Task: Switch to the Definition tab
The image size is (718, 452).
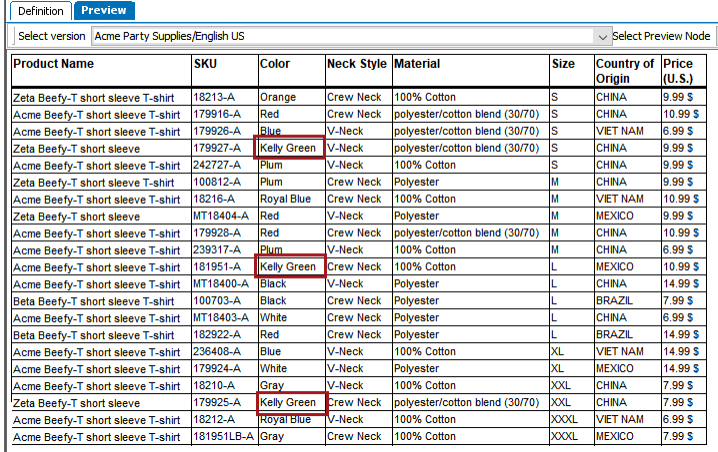Action: (x=41, y=11)
